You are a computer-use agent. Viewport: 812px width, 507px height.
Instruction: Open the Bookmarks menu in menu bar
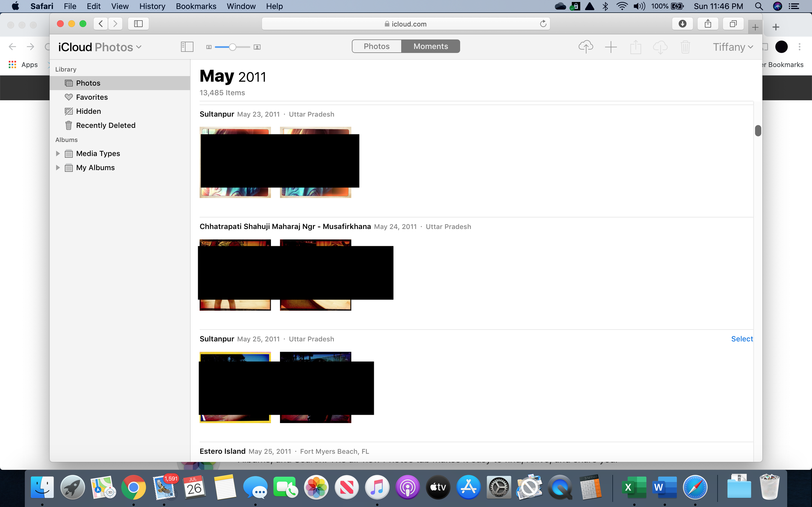tap(196, 6)
